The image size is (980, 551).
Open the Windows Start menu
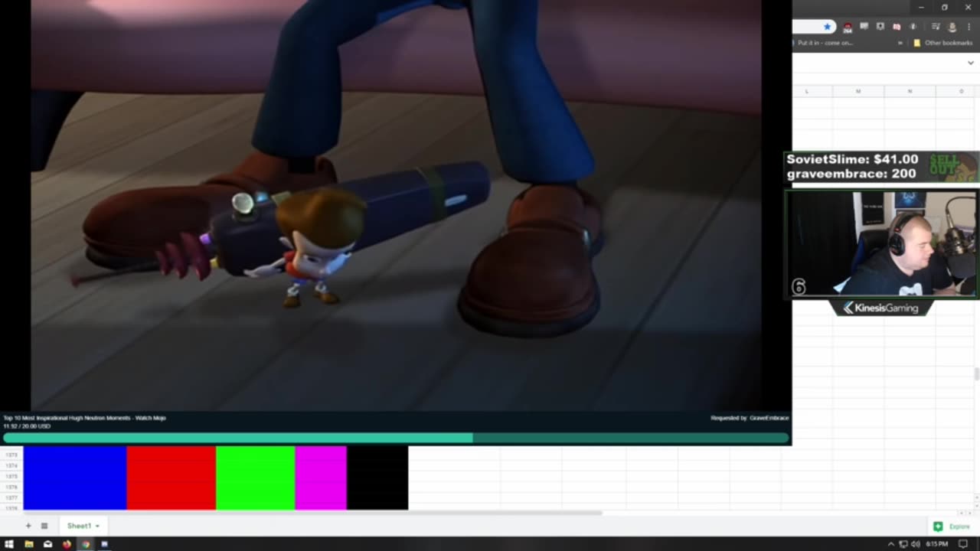click(9, 544)
